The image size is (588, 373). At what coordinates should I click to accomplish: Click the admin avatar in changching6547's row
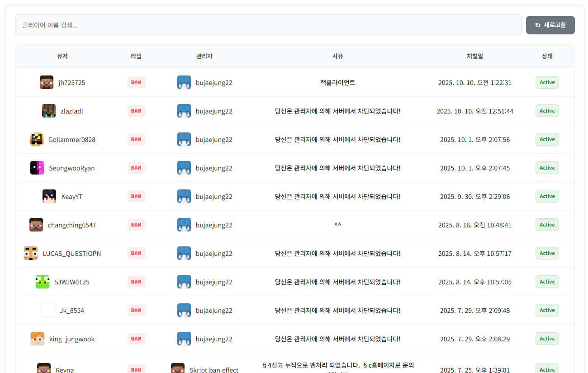[x=184, y=225]
